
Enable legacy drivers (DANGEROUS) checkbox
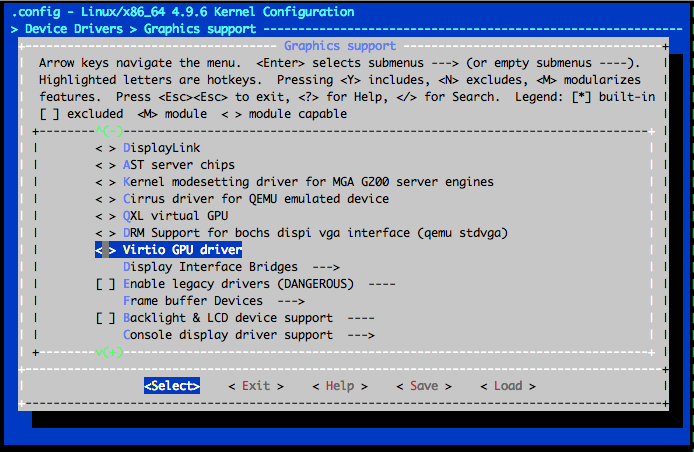click(105, 284)
